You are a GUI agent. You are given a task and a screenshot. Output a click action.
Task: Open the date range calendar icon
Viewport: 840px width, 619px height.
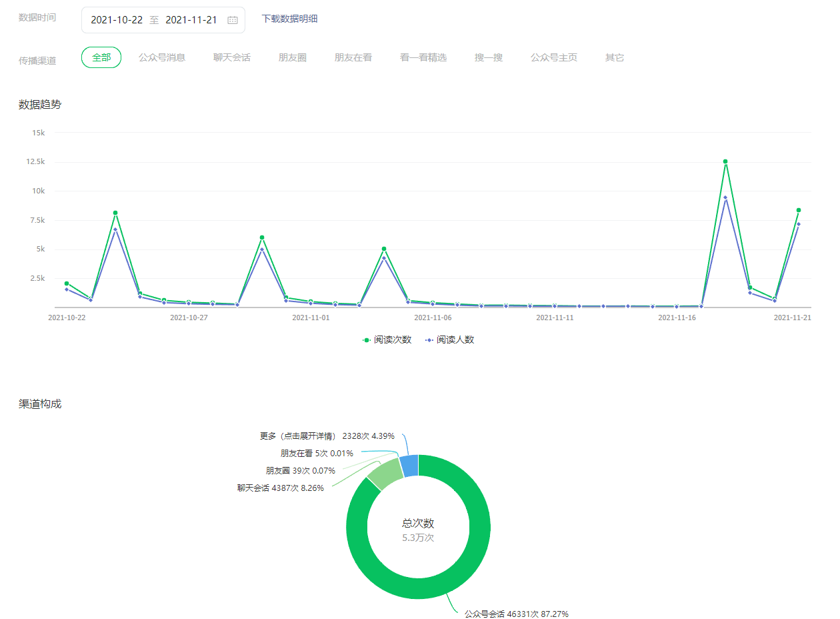tap(233, 20)
